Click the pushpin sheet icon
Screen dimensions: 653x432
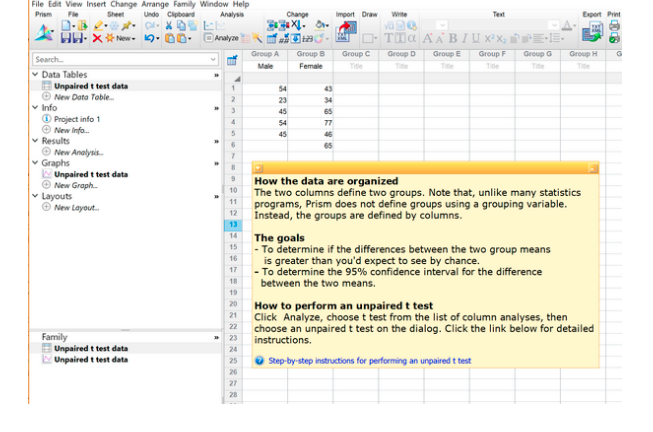click(127, 25)
